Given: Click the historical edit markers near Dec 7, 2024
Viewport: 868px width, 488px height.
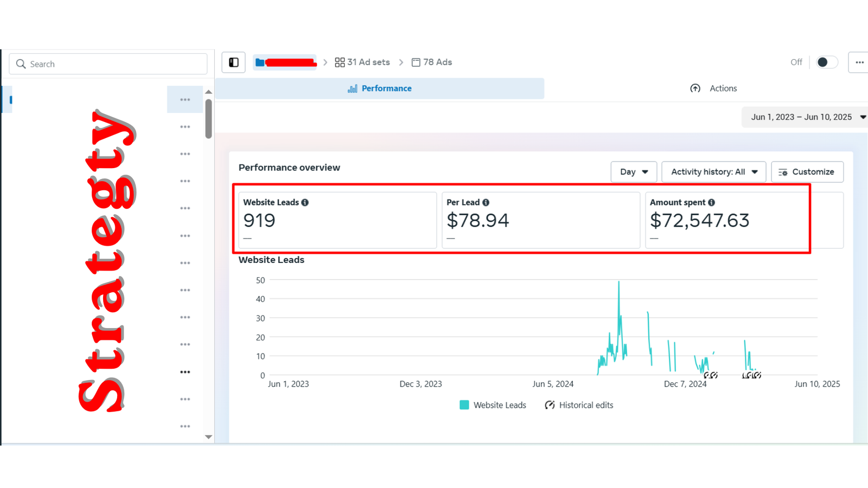Looking at the screenshot, I should pyautogui.click(x=711, y=375).
